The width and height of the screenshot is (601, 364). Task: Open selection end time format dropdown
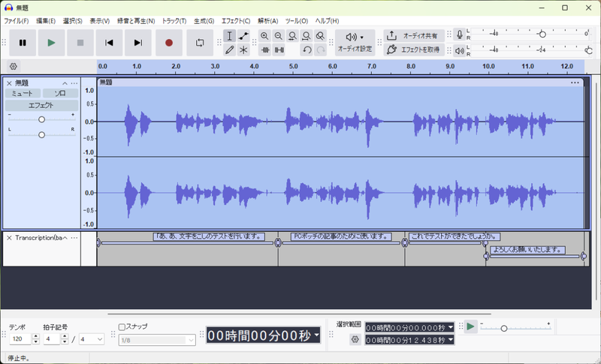point(451,340)
